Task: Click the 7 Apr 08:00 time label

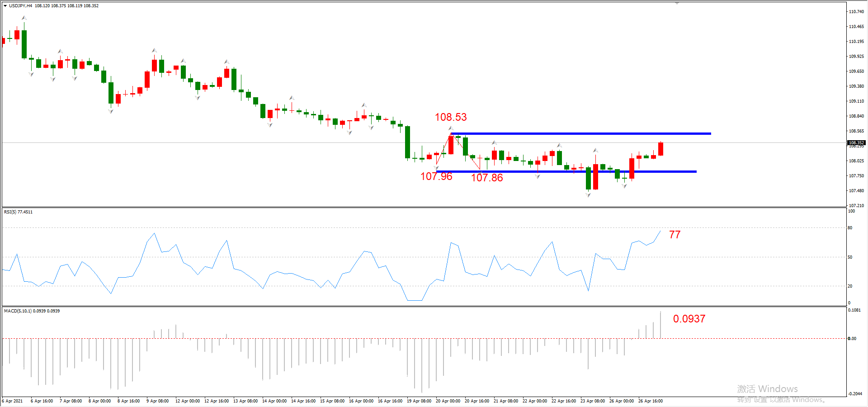Action: point(71,401)
